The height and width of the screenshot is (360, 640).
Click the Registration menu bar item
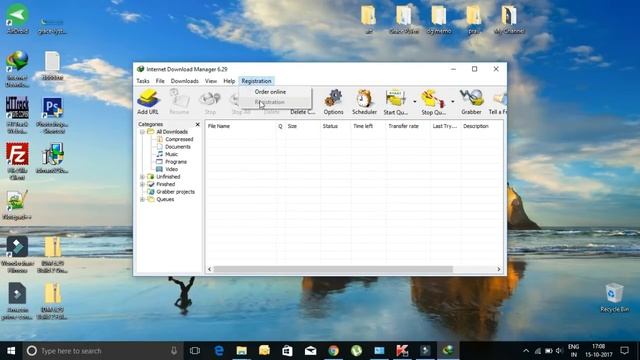pyautogui.click(x=256, y=81)
